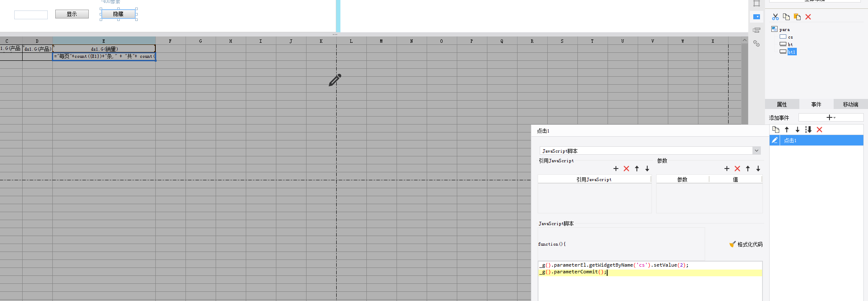Switch to the 属性 tab

[782, 104]
